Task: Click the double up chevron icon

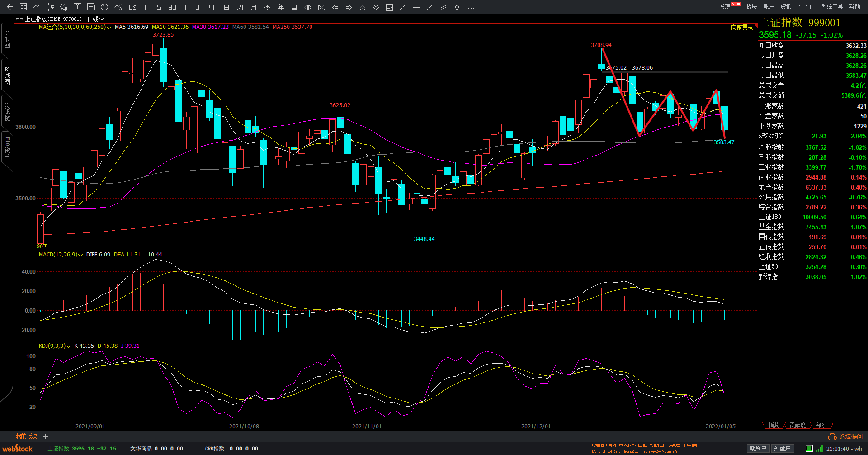Action: pyautogui.click(x=362, y=7)
